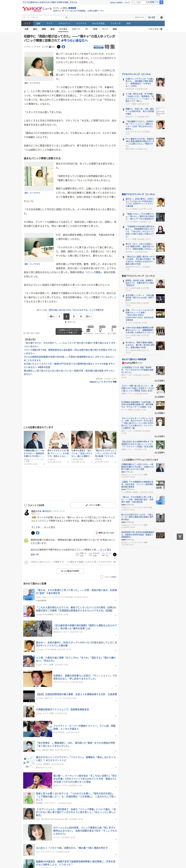This screenshot has width=186, height=868.
Task: Click the ログイン link
Action: (x=57, y=11)
